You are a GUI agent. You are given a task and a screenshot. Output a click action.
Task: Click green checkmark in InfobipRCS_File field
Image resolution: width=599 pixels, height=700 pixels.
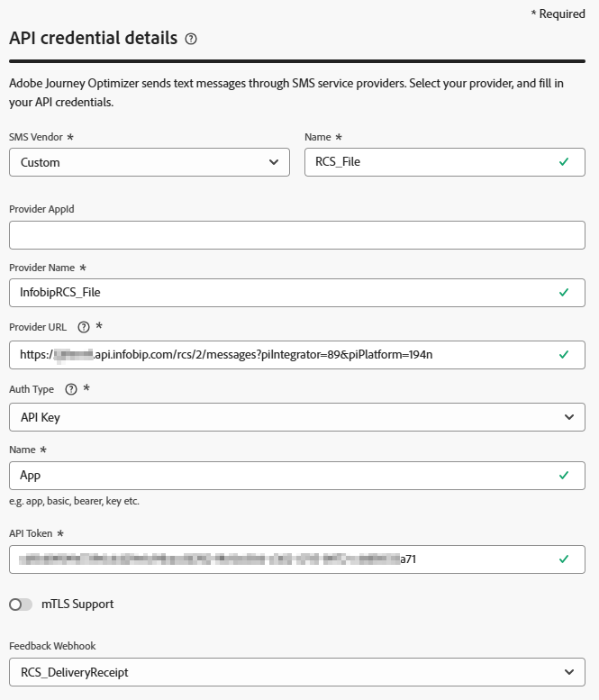pyautogui.click(x=564, y=292)
